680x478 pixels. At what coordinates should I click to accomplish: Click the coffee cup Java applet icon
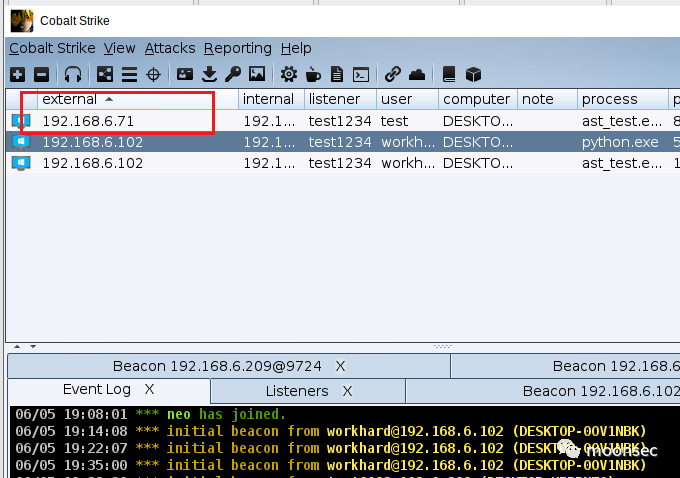click(313, 75)
